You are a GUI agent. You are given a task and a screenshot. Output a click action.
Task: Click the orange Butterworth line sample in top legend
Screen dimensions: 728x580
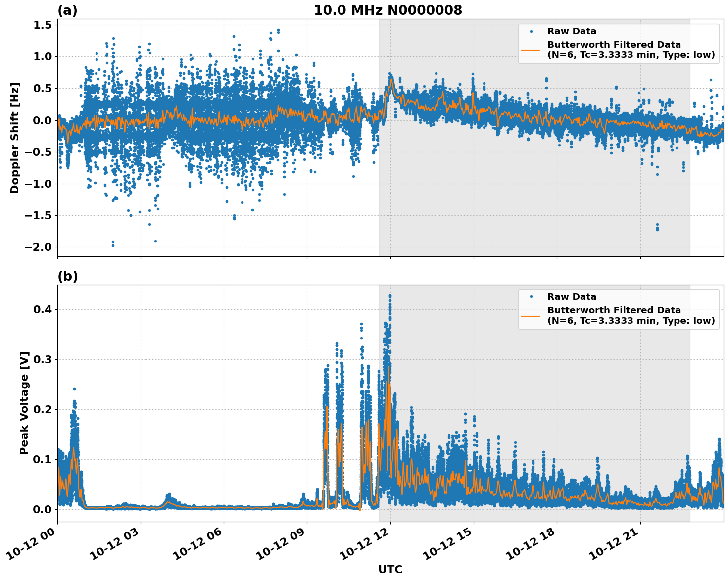click(x=531, y=50)
